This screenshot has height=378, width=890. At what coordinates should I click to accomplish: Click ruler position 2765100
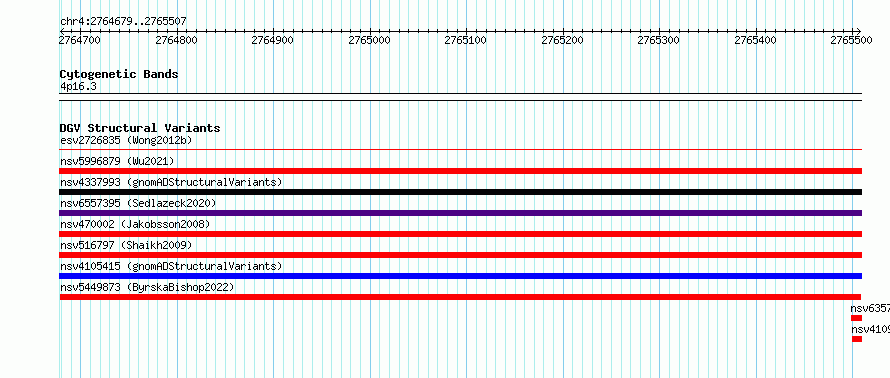(465, 40)
